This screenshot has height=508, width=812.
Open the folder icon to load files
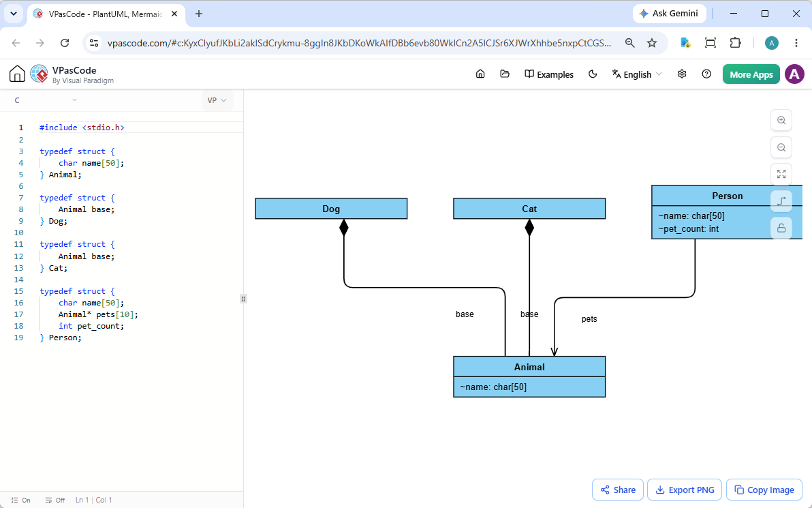(505, 74)
